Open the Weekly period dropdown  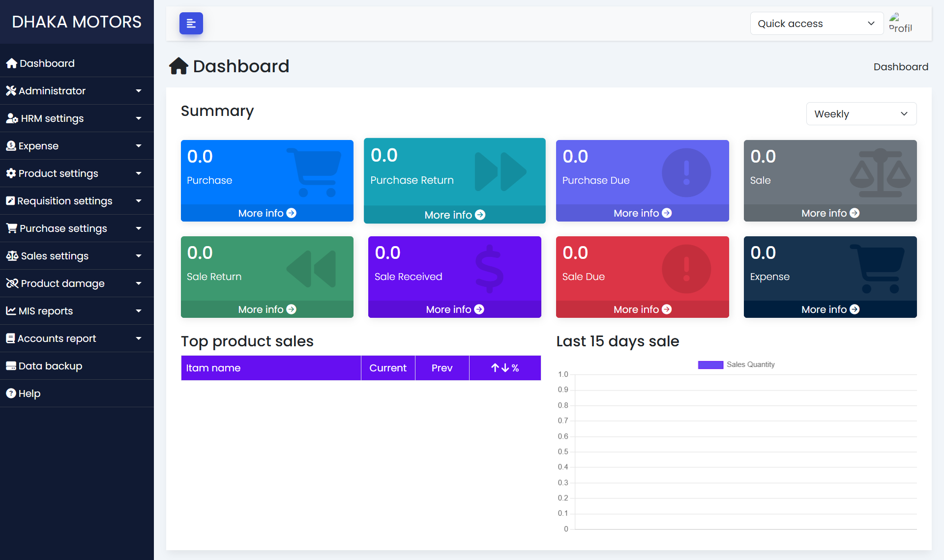tap(861, 114)
